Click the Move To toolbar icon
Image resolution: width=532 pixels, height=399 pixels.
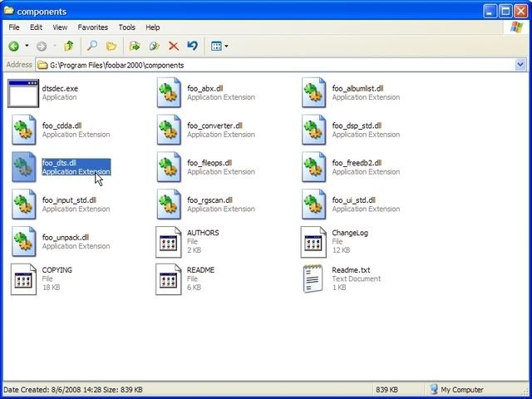click(135, 46)
